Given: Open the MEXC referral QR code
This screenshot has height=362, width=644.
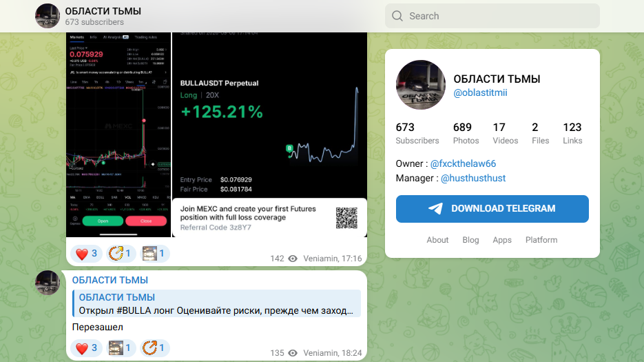Looking at the screenshot, I should point(346,218).
